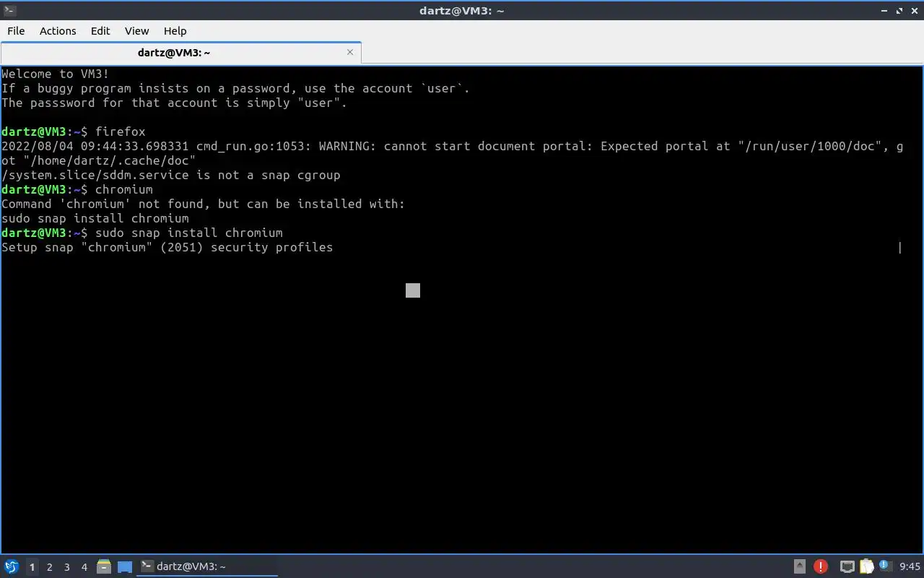Open the View menu
Screen dimensions: 924x578
coord(136,31)
